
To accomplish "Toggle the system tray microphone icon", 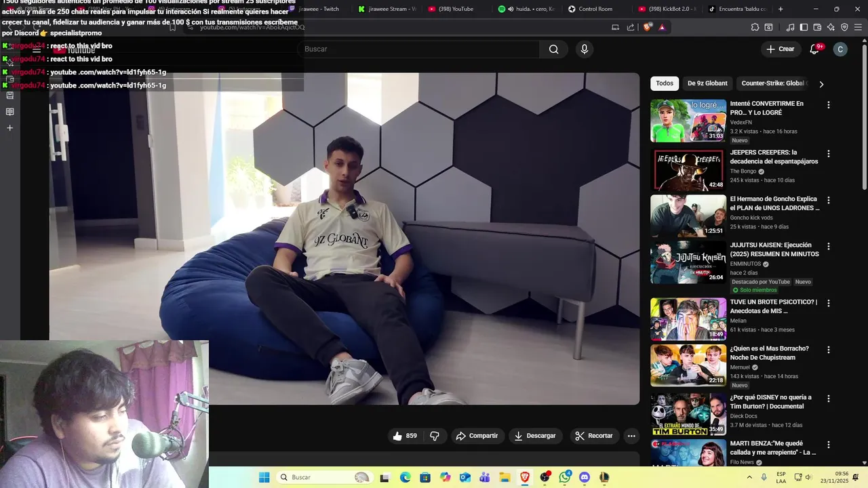I will [764, 477].
